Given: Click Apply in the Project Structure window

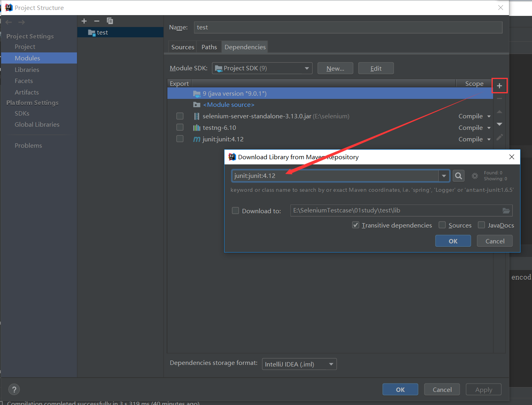Looking at the screenshot, I should tap(484, 390).
